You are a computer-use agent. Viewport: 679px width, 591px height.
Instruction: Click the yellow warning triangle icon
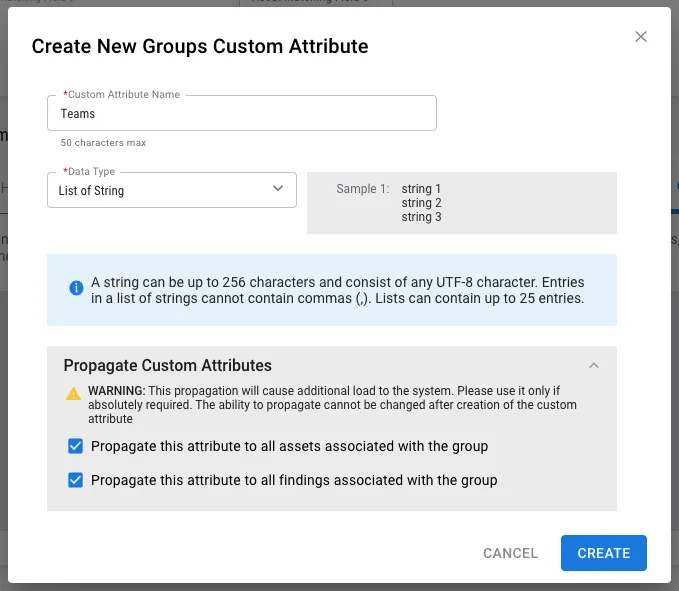coord(73,394)
